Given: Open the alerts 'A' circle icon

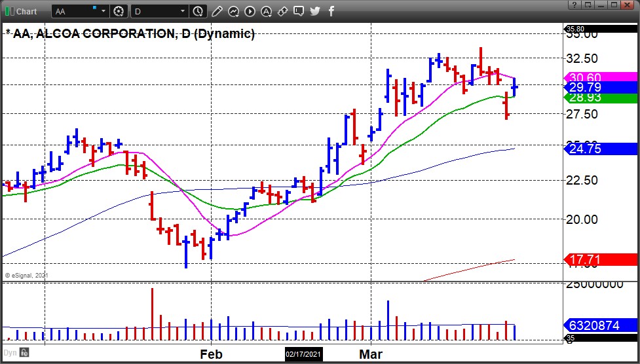Looking at the screenshot, I should point(266,11).
